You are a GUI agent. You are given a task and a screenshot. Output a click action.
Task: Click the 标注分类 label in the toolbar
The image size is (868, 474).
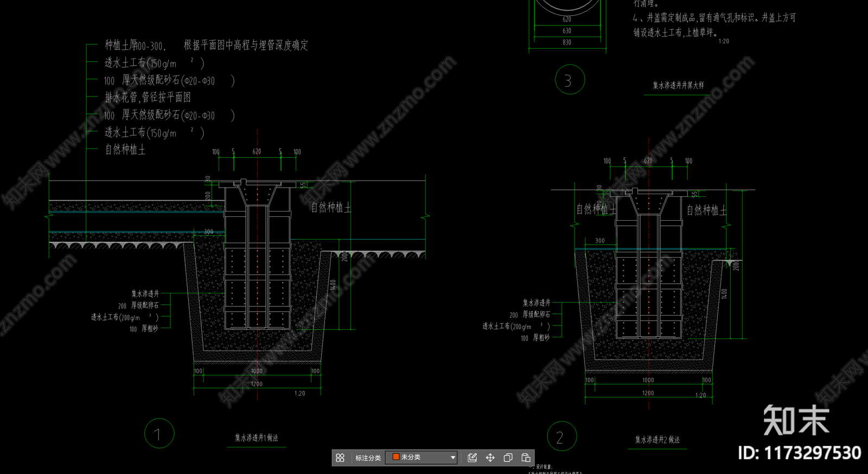point(368,458)
